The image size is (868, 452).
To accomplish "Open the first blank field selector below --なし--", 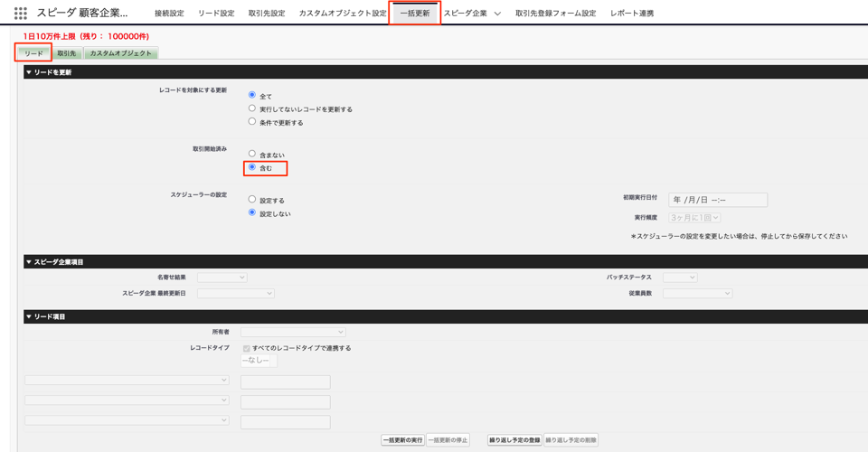I will [127, 380].
